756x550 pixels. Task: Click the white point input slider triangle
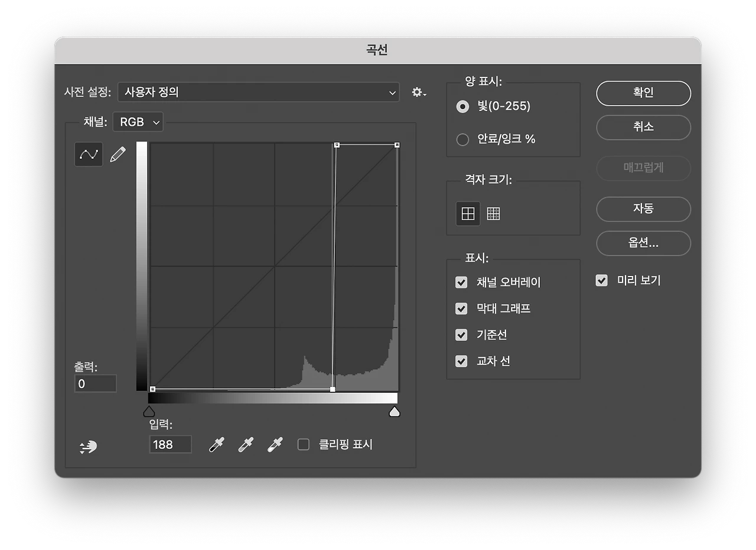pos(395,411)
